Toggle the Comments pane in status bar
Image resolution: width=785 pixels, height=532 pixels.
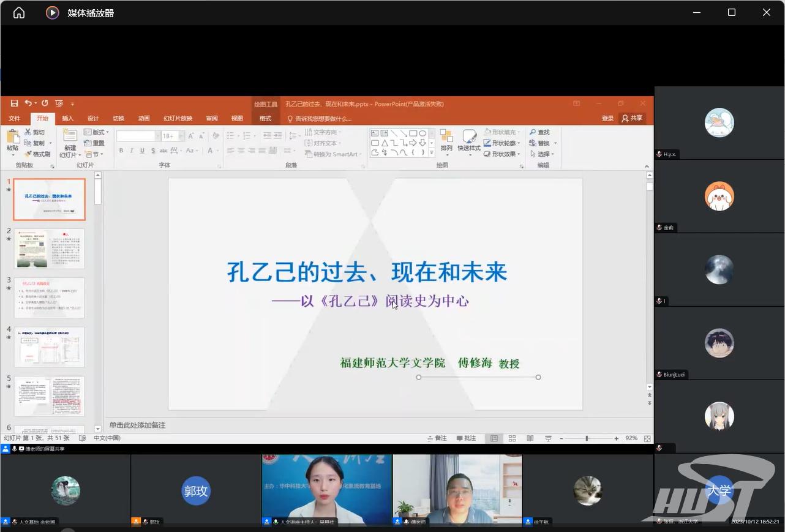pos(466,438)
